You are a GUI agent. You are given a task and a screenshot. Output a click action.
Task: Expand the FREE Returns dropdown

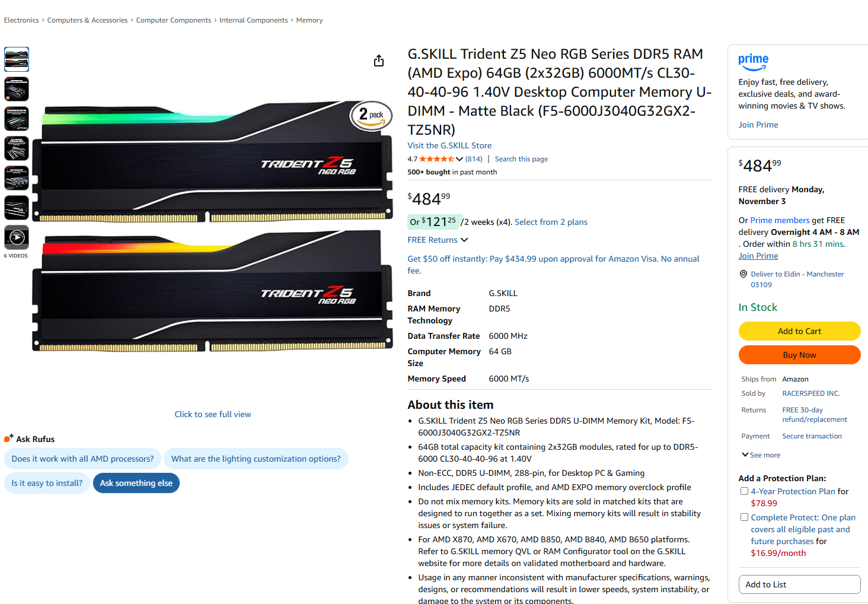(438, 240)
